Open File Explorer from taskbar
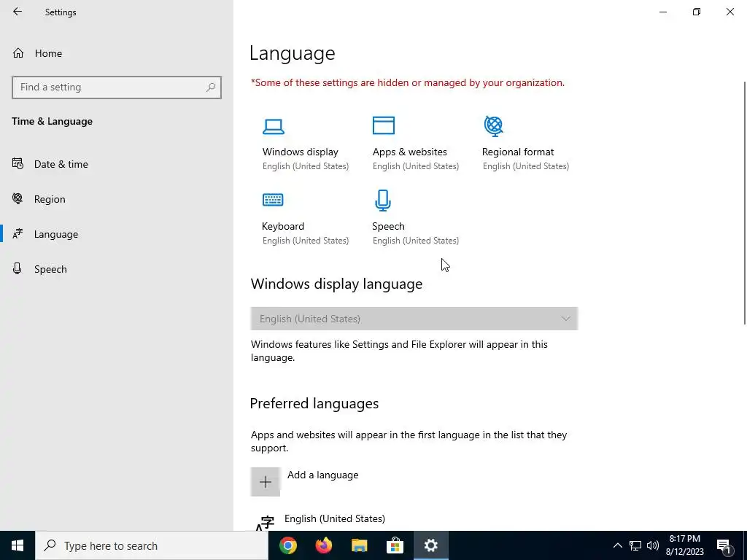The image size is (747, 560). tap(360, 545)
